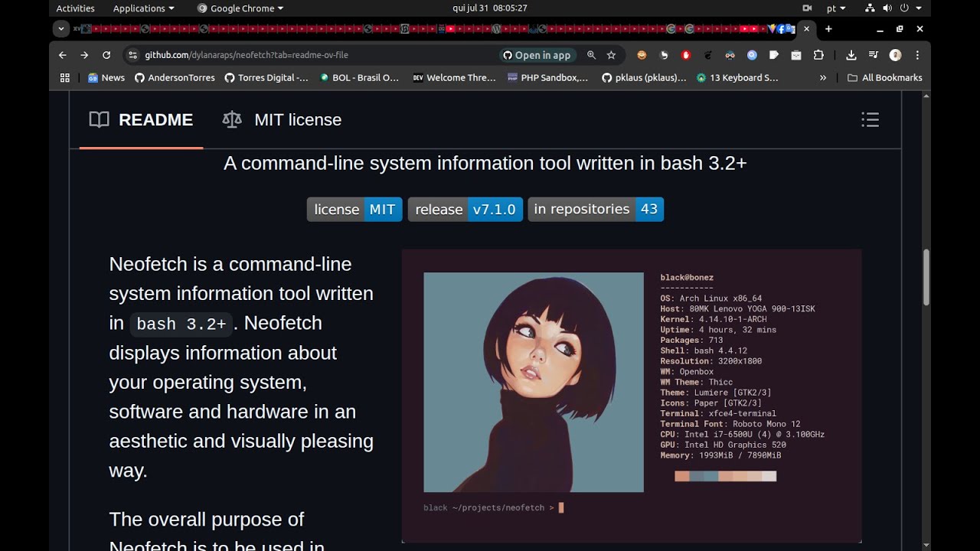Screen dimensions: 980x551
Task: Click the bash 3.2+ inline code
Action: tap(181, 324)
